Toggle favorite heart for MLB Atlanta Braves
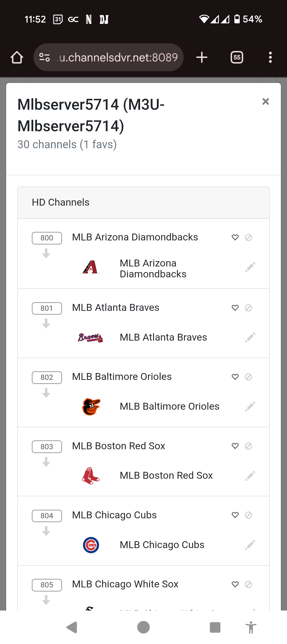287x644 pixels. (235, 308)
